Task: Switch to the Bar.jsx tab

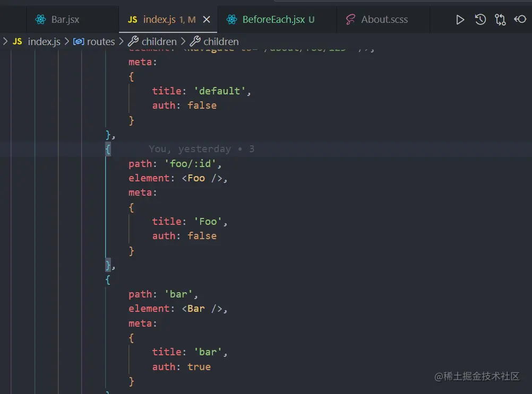Action: (73, 19)
